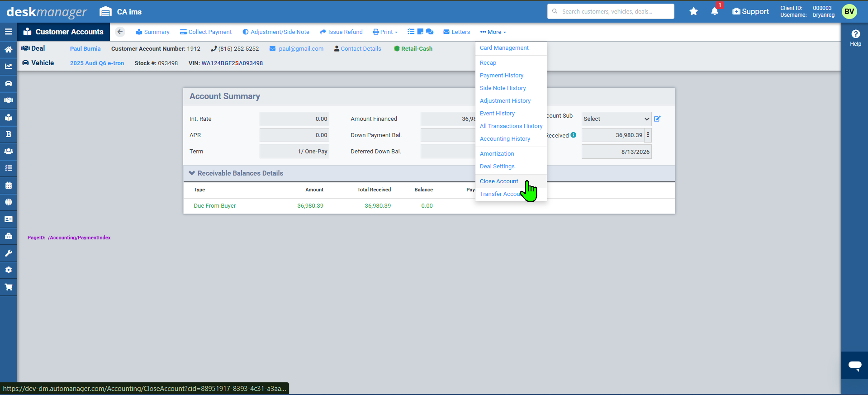Image resolution: width=868 pixels, height=395 pixels.
Task: Go to the Home sidebar icon
Action: (8, 49)
